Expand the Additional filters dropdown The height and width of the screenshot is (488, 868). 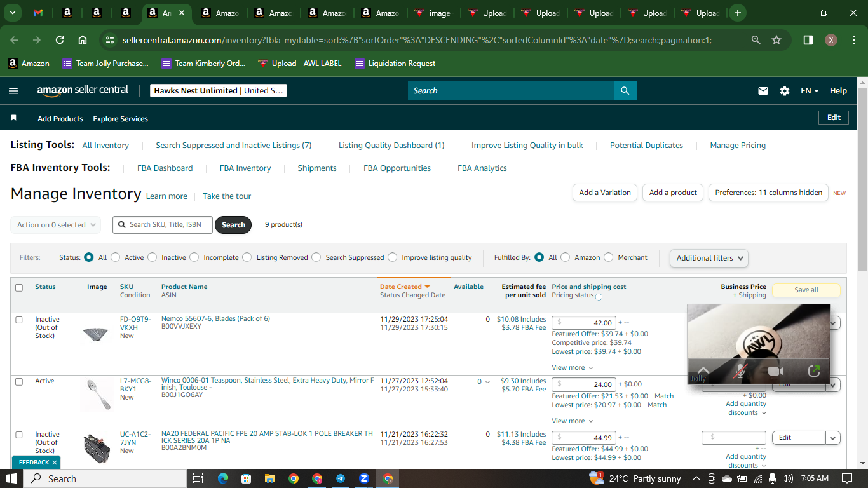[709, 258]
